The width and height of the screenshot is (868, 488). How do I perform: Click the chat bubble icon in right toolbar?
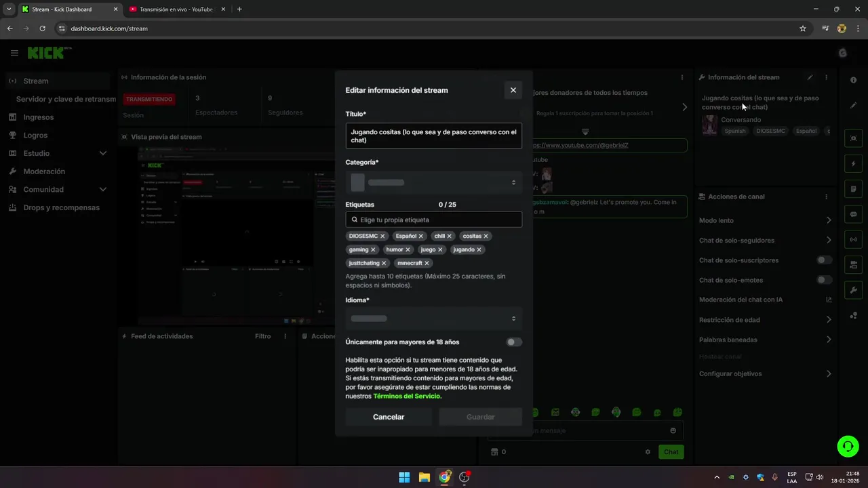tap(853, 214)
